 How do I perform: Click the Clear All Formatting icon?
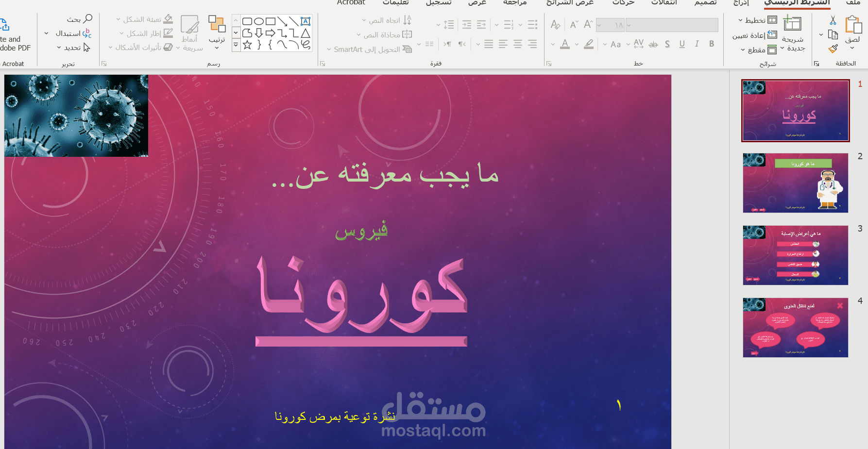point(556,24)
